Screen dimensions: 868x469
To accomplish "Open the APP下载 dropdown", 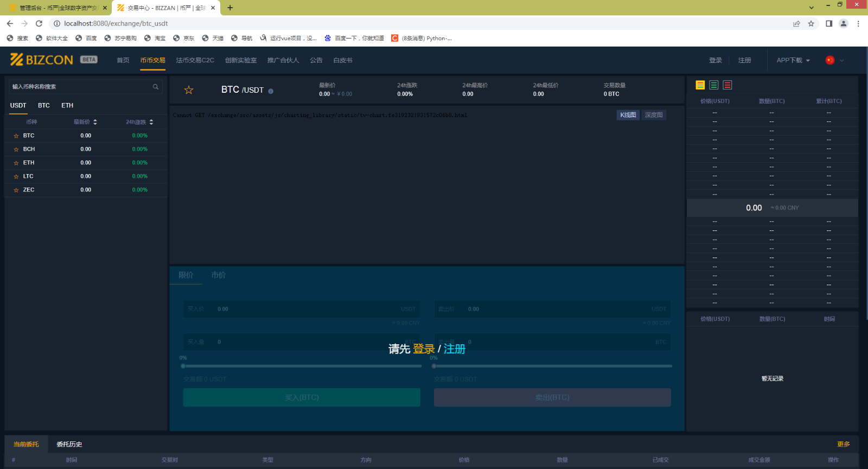I will (x=793, y=60).
